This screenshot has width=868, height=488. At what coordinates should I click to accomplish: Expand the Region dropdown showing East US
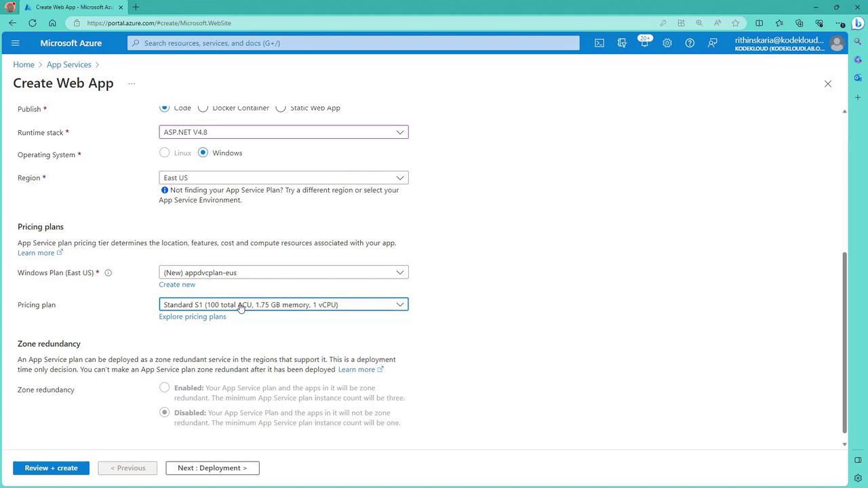point(283,178)
